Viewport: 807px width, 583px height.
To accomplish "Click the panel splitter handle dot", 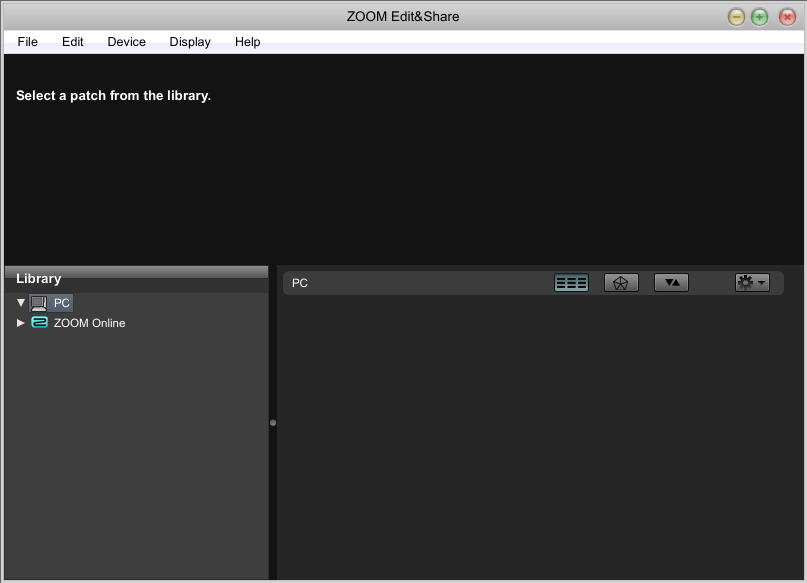I will point(273,423).
